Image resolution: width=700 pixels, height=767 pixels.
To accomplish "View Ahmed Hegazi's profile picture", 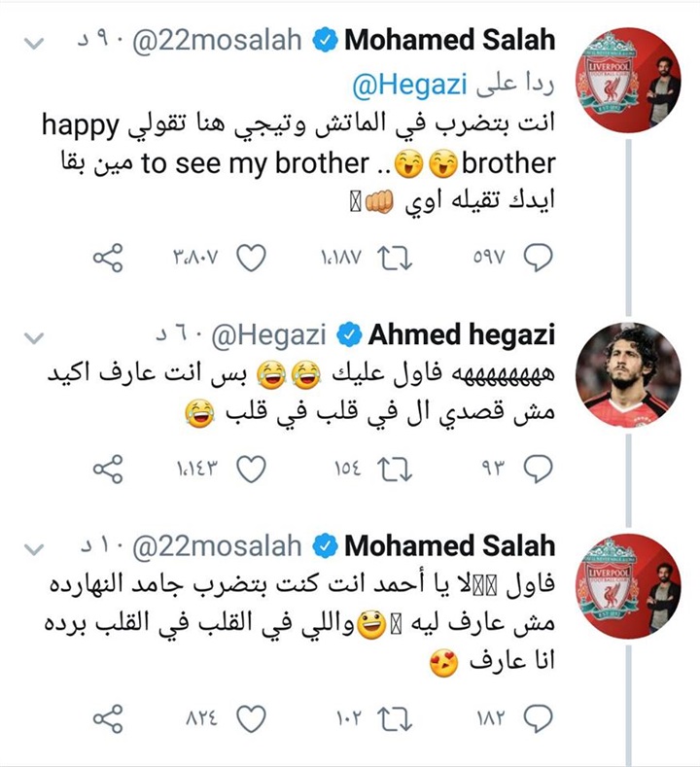I will [x=628, y=374].
